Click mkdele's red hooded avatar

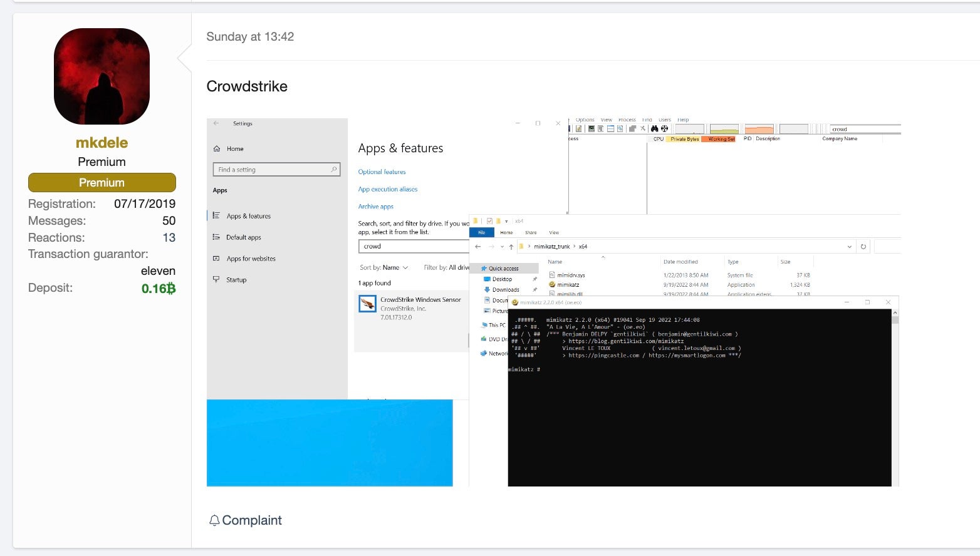pos(102,76)
